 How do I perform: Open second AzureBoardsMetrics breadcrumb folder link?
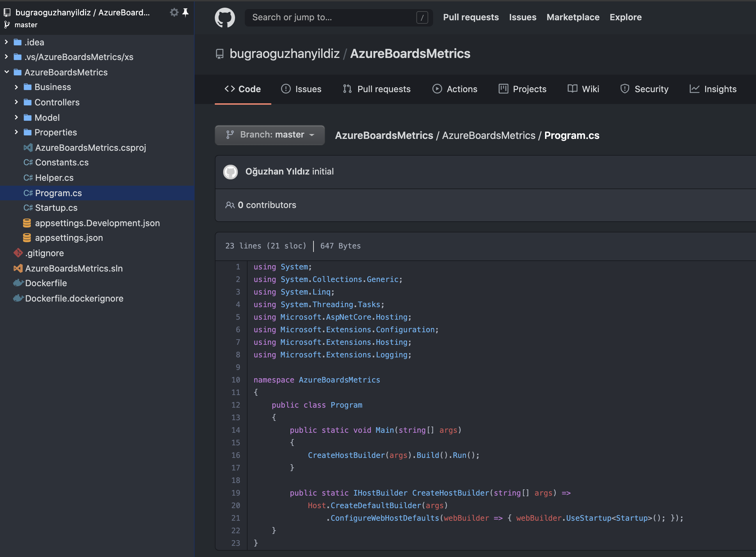click(489, 135)
